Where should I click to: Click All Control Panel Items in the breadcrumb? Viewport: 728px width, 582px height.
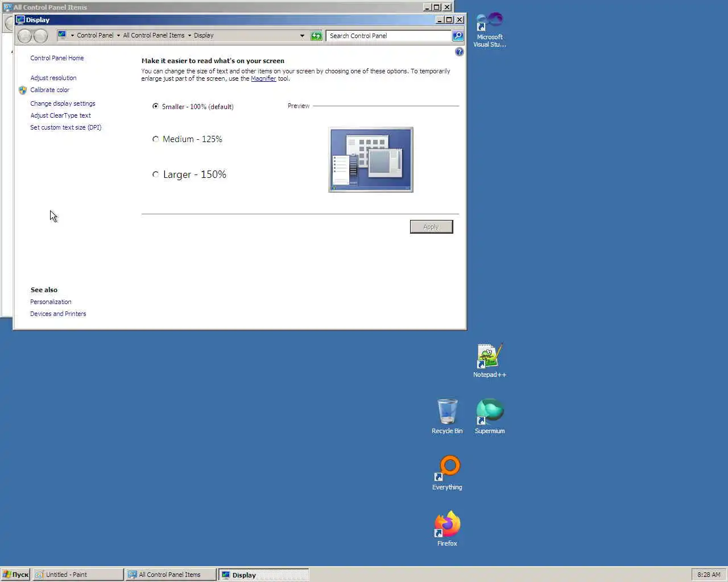(154, 35)
